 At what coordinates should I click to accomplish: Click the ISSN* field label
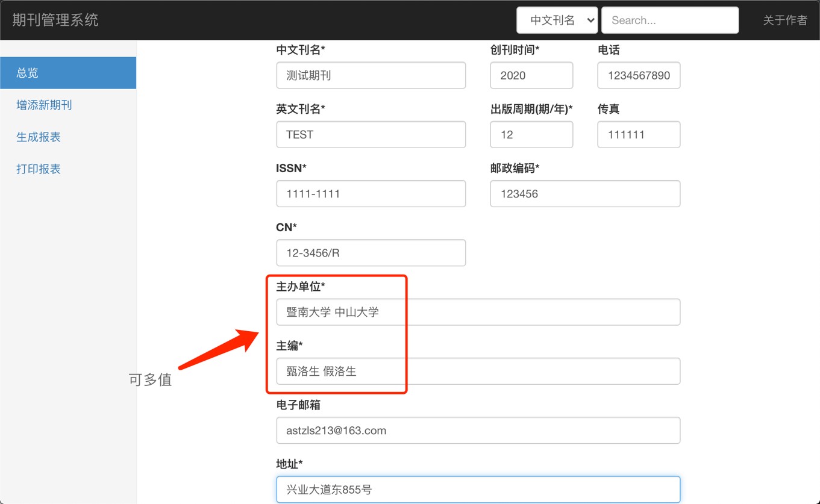tap(291, 168)
